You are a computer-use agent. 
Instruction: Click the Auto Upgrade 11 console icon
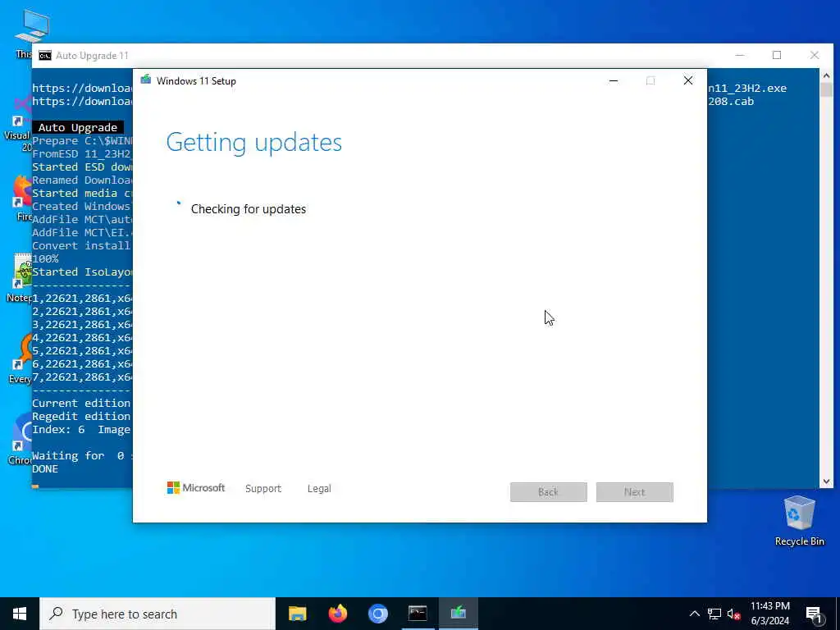45,56
